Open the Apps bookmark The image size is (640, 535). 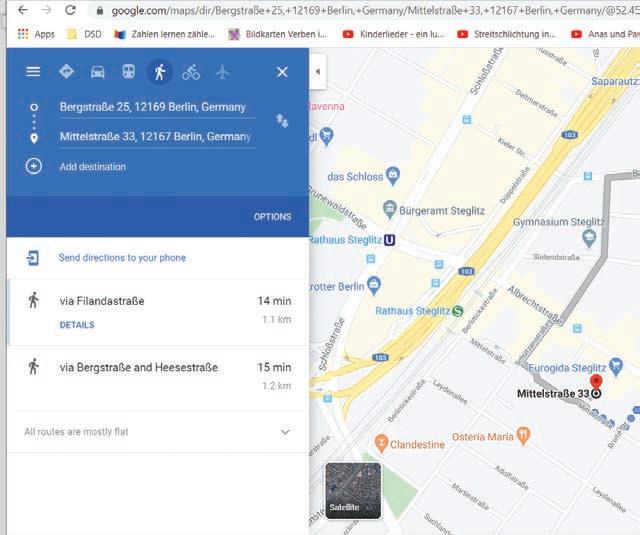[36, 34]
